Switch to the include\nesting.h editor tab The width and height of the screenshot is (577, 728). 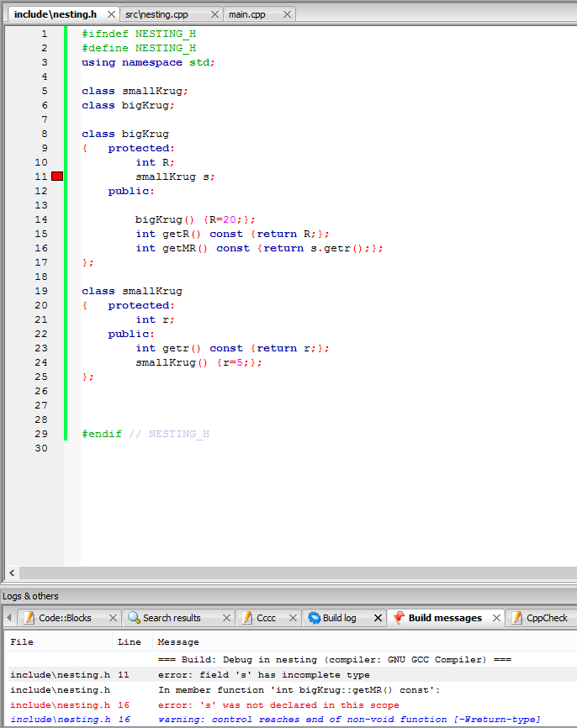56,14
